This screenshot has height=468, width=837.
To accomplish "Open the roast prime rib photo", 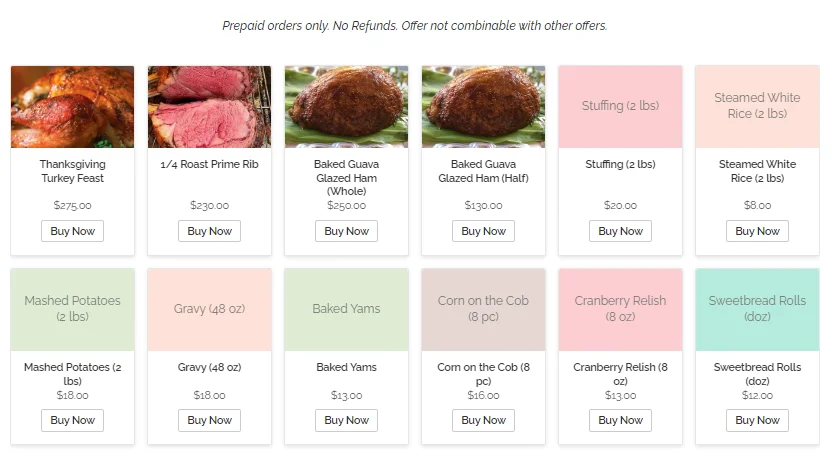I will tap(209, 107).
